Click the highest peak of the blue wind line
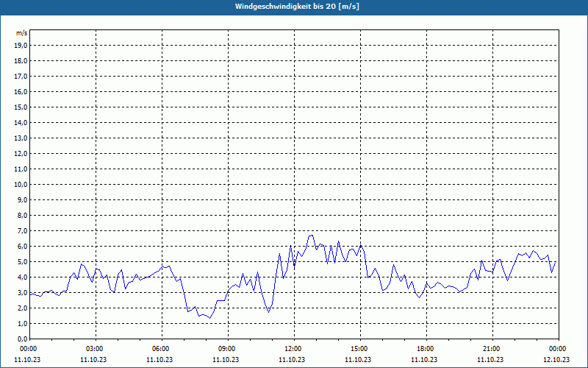Image resolution: width=588 pixels, height=368 pixels. pos(312,236)
